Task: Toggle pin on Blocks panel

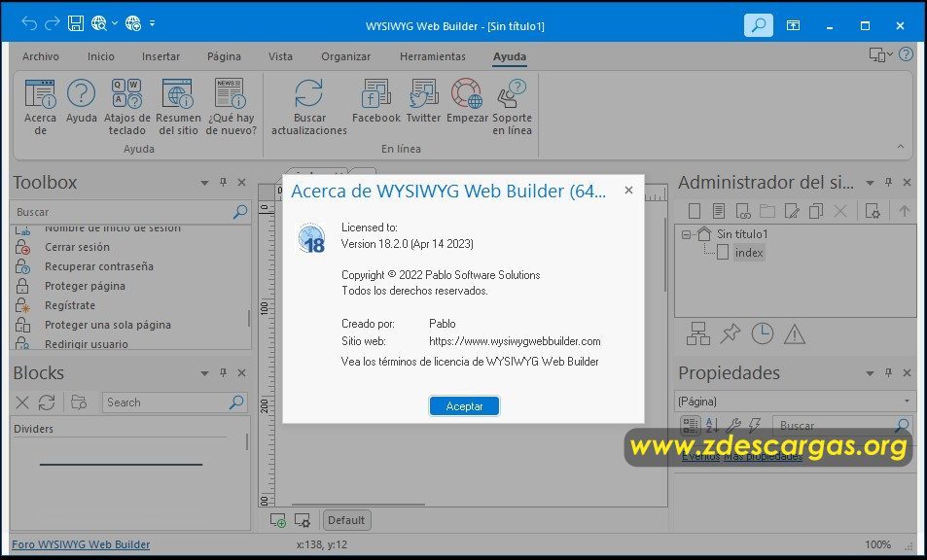Action: point(224,373)
